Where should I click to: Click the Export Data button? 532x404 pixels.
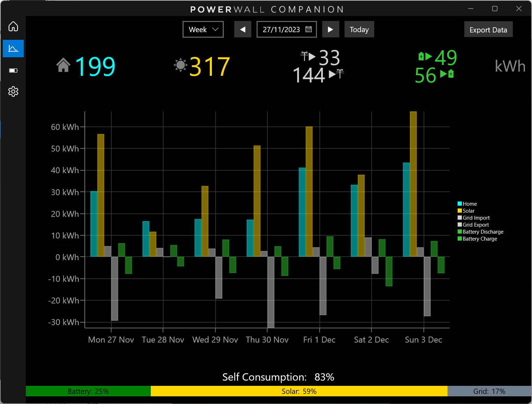(488, 29)
